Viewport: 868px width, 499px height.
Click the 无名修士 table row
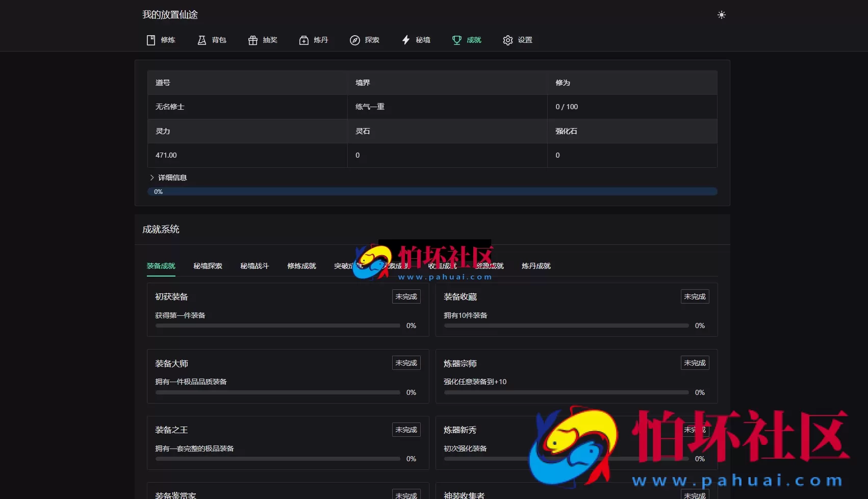(x=247, y=107)
